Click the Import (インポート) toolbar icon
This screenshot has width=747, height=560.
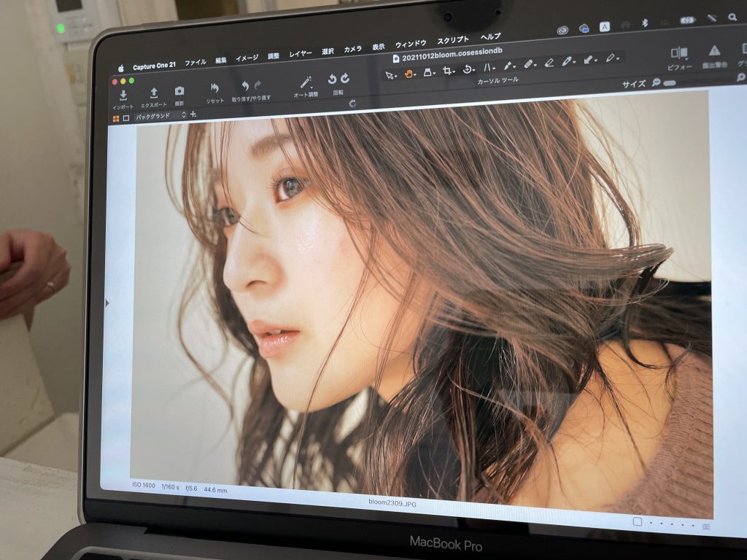(123, 96)
